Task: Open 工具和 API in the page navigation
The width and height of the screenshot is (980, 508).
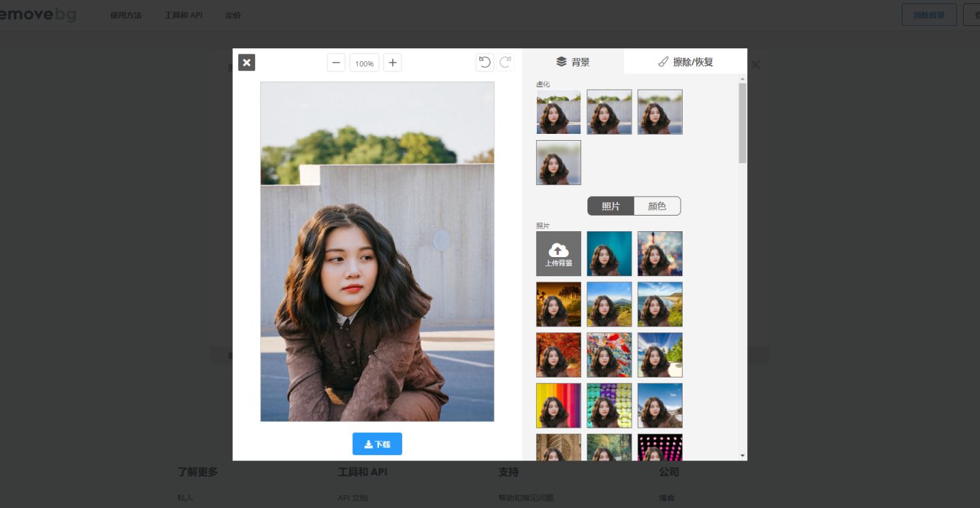Action: click(184, 15)
